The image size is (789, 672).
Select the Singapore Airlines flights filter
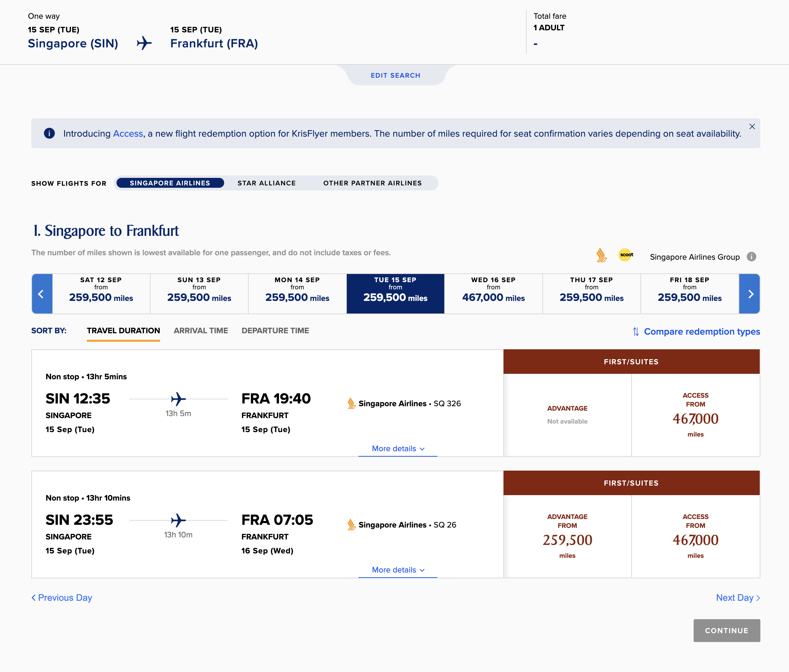(x=170, y=183)
